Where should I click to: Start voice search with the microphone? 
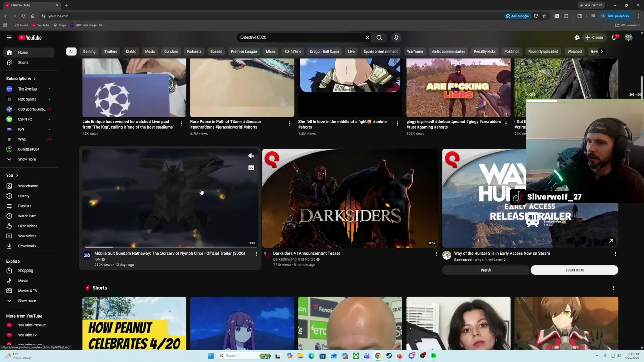[396, 37]
